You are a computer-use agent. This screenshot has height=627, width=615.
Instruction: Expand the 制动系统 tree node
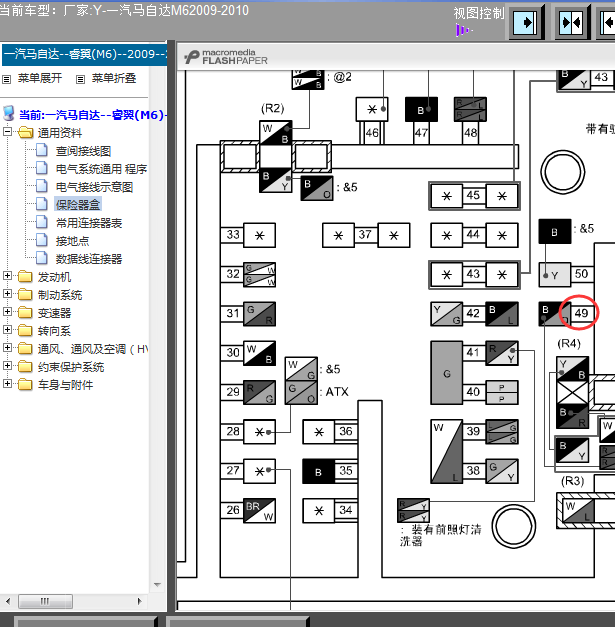coord(9,295)
